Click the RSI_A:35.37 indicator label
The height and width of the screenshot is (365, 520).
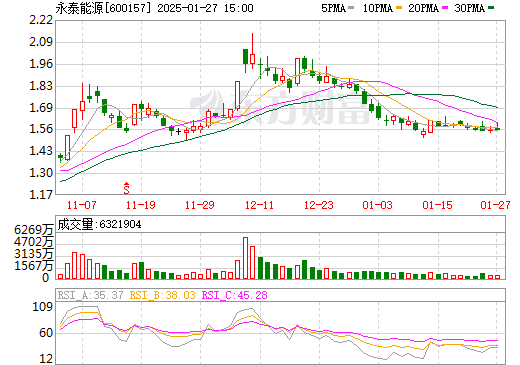point(90,295)
